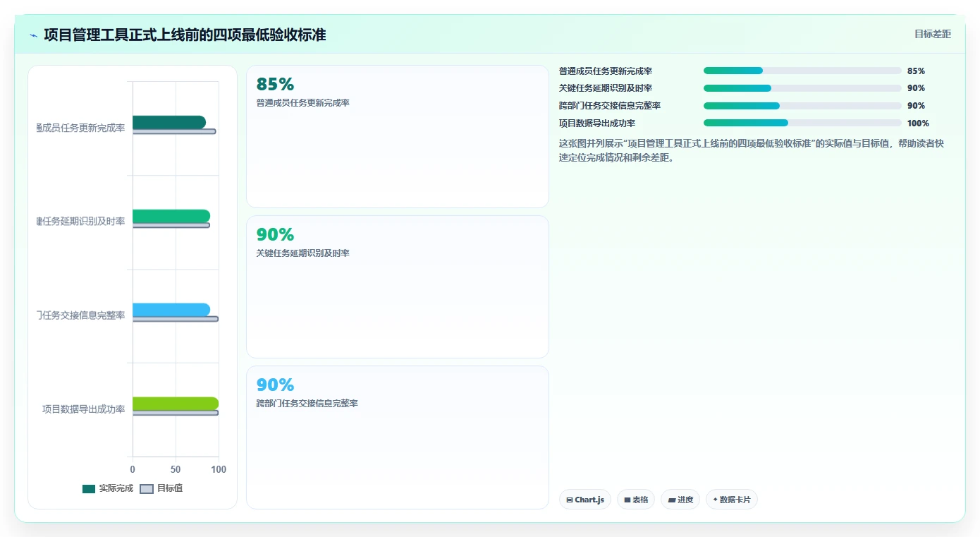Click the 项目数据导出成功率 progress list label
980x537 pixels.
point(597,123)
